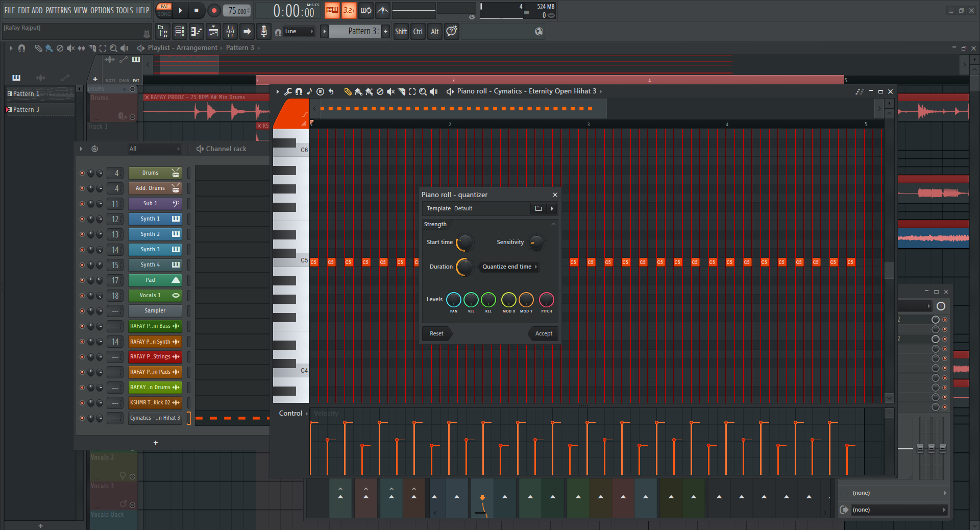Toggle the Pad channel mute light
This screenshot has width=980, height=530.
tap(82, 280)
